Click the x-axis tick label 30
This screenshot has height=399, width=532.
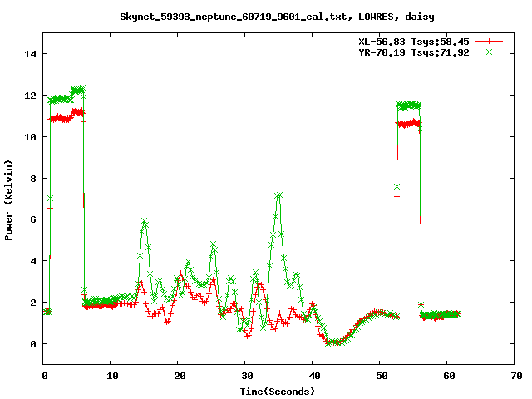coord(247,376)
